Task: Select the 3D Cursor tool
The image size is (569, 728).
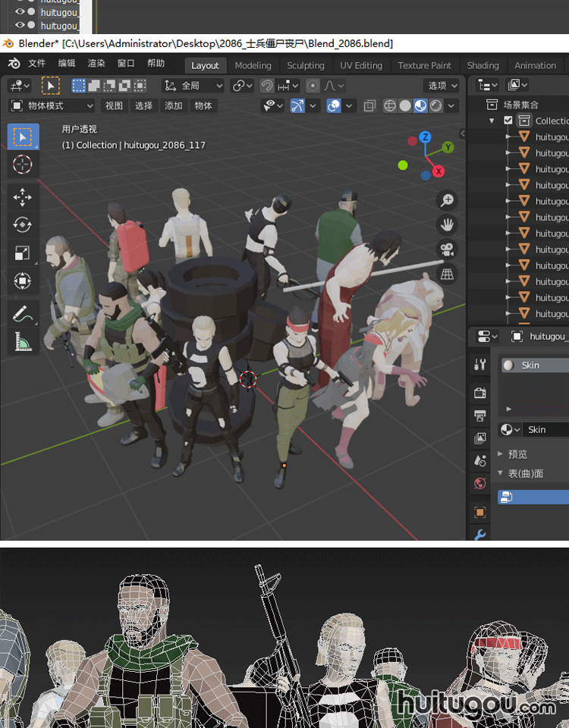Action: tap(23, 164)
